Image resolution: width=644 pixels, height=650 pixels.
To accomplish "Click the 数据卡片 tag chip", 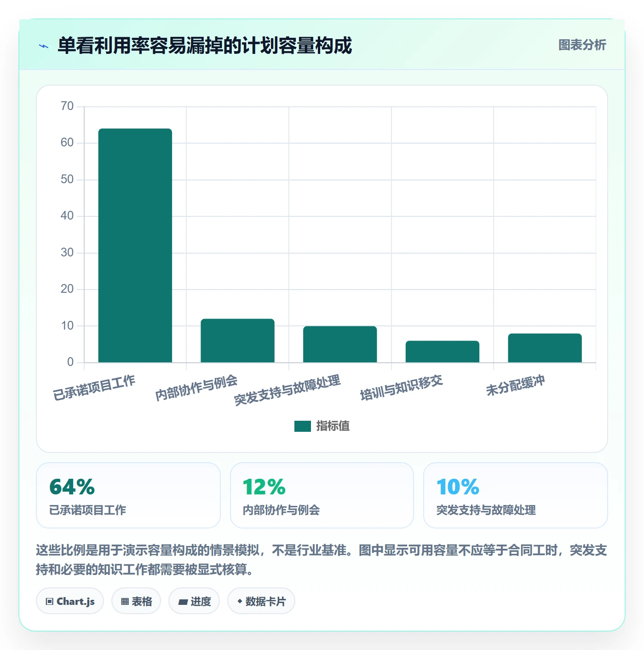I will (261, 601).
